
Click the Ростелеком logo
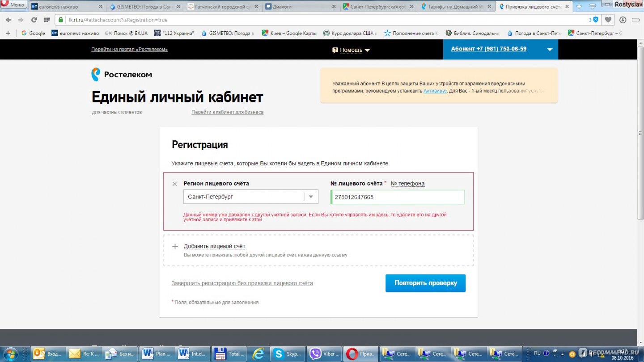click(x=122, y=75)
